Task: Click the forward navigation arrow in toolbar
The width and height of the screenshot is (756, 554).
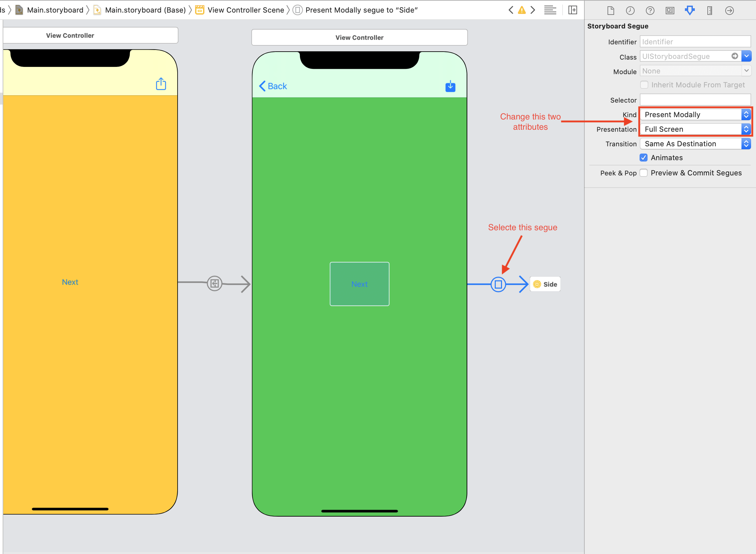Action: click(x=532, y=10)
